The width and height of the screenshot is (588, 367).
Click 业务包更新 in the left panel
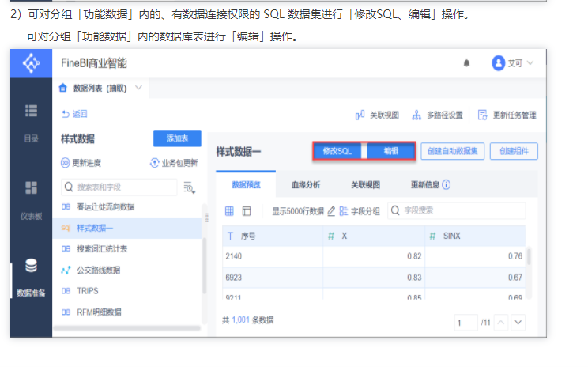click(x=174, y=163)
